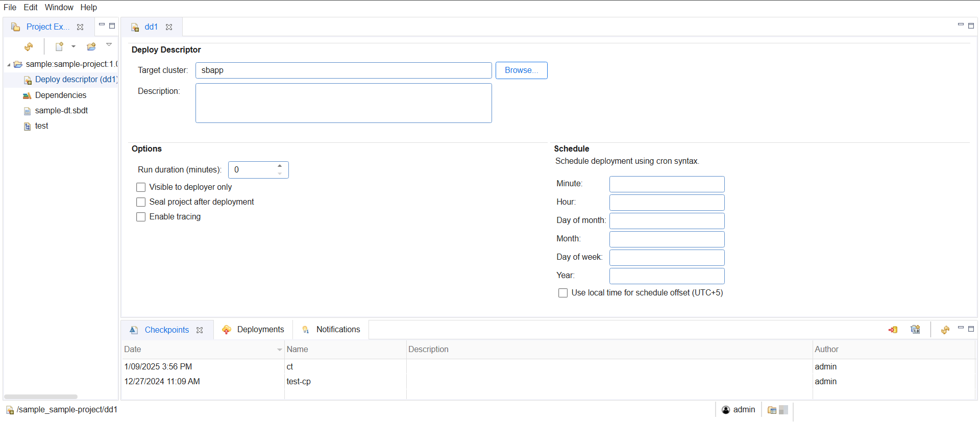Check Seal project after deployment
Image resolution: width=980 pixels, height=422 pixels.
[141, 202]
